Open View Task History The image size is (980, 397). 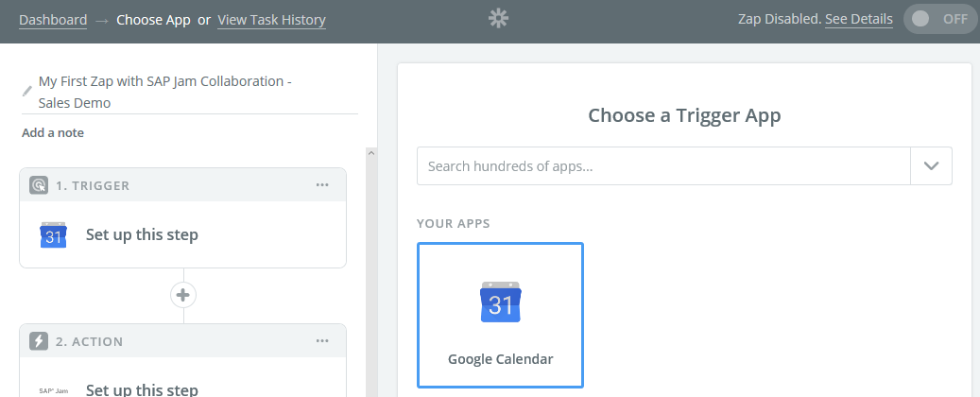(x=271, y=20)
